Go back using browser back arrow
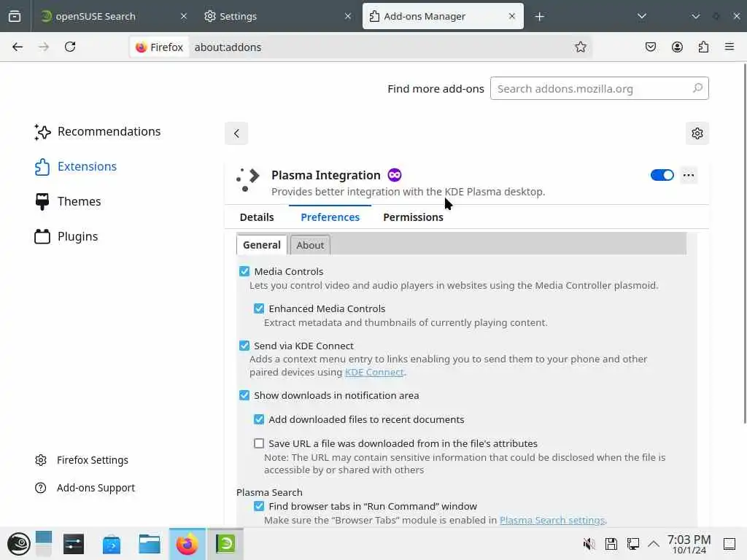This screenshot has height=560, width=747. click(x=18, y=47)
